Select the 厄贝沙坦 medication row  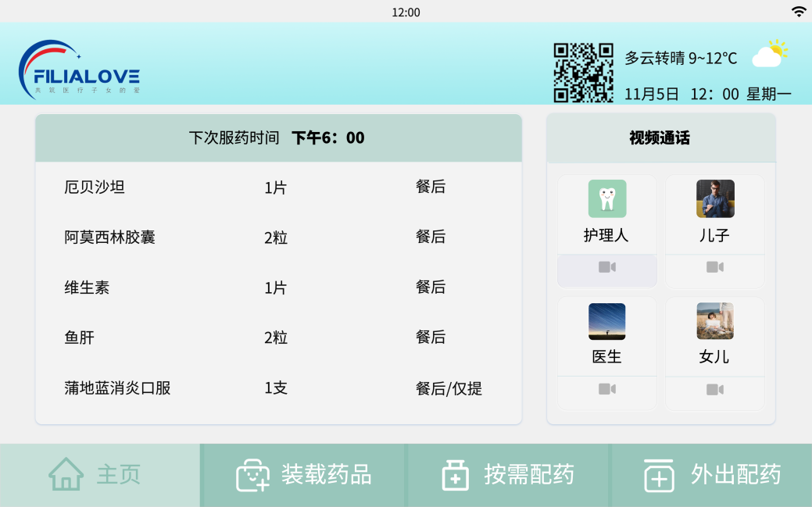[x=277, y=187]
